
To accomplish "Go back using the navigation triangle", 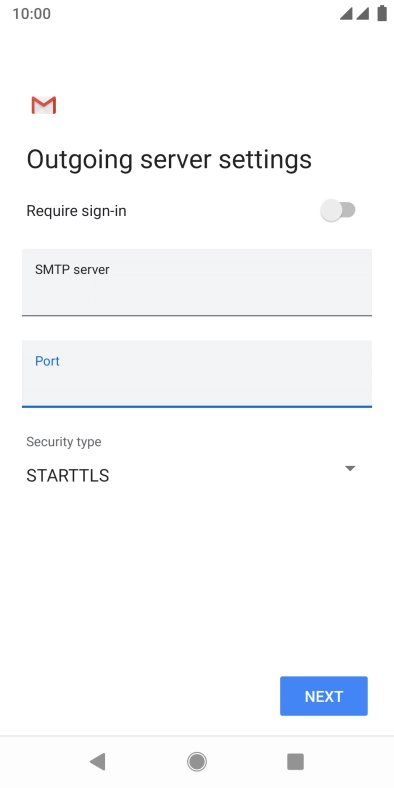I will [x=97, y=762].
